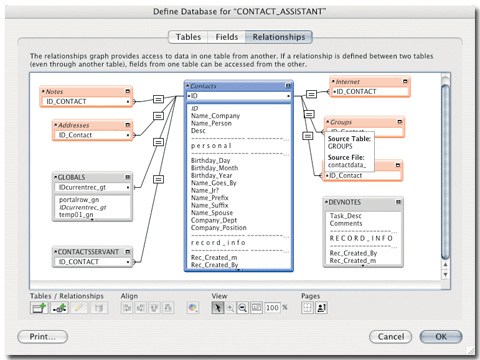Click the equals box on the Internet relationship line

[x=311, y=94]
